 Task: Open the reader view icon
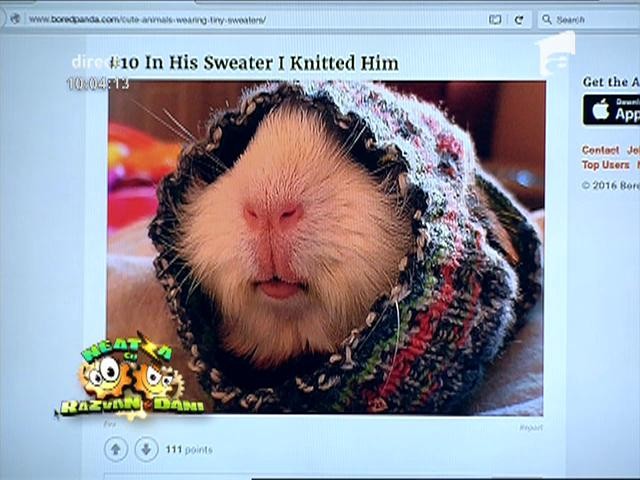click(x=495, y=20)
